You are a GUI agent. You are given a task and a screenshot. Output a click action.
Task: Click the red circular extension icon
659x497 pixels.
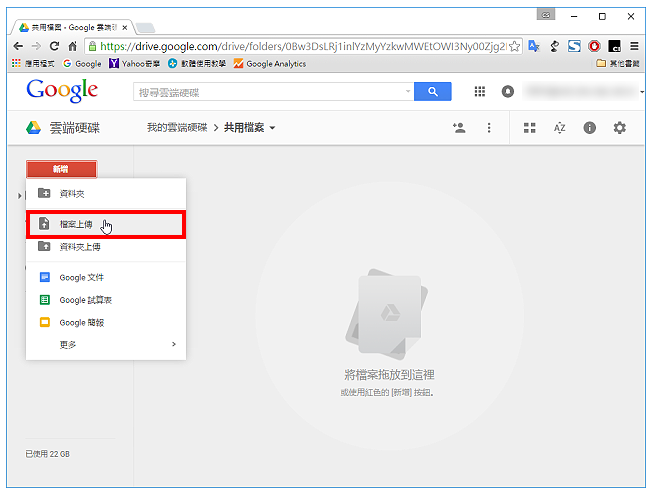594,46
